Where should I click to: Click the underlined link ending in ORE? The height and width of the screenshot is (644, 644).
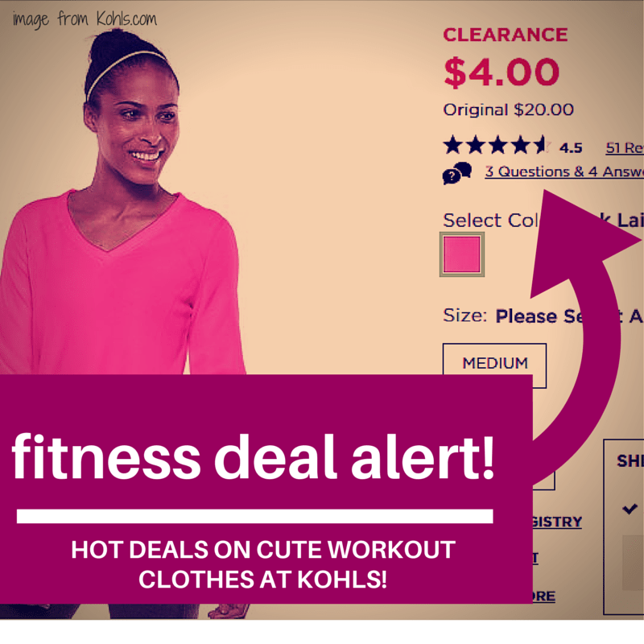(544, 596)
